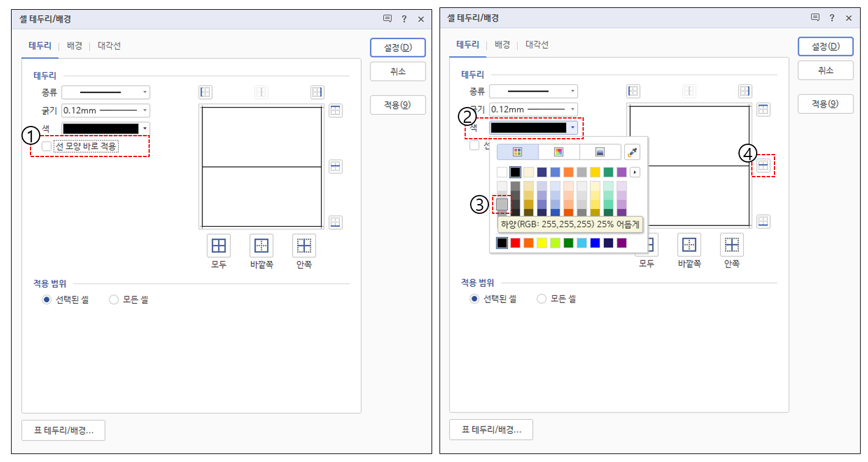The width and height of the screenshot is (868, 462).
Task: Switch to 테두리 tab in left dialog
Action: (40, 46)
